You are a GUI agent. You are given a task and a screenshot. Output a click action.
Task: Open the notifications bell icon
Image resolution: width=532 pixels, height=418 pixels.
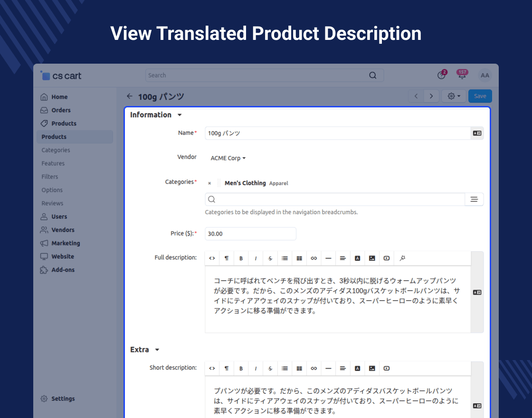(462, 76)
